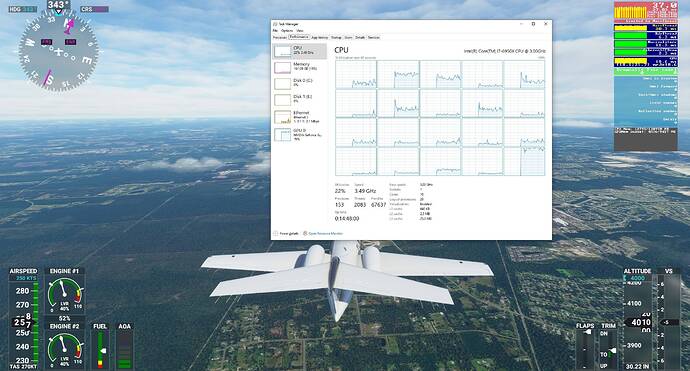Screen dimensions: 690x371
Task: Click the HDG heading box in HUD
Action: (x=22, y=9)
